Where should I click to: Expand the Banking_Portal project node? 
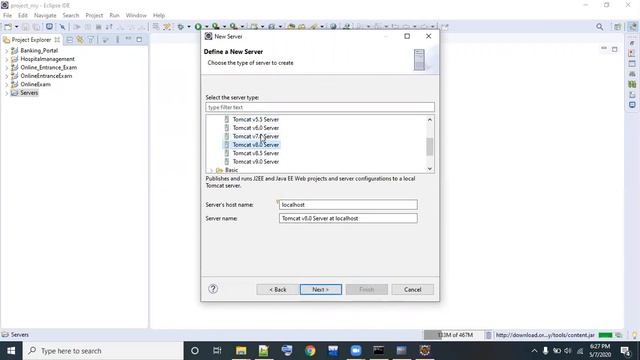point(6,51)
